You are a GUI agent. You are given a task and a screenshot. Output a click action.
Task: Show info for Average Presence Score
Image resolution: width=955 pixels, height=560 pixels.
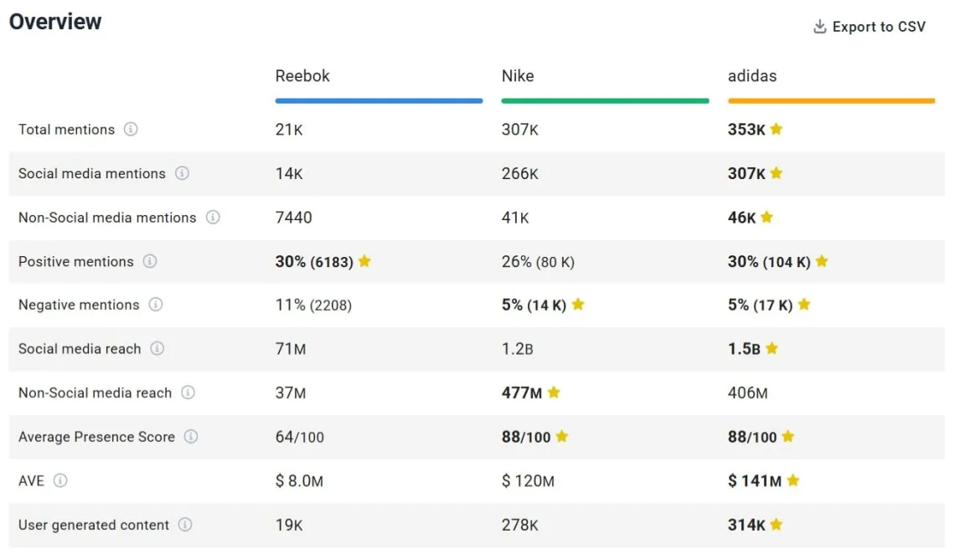(x=191, y=436)
